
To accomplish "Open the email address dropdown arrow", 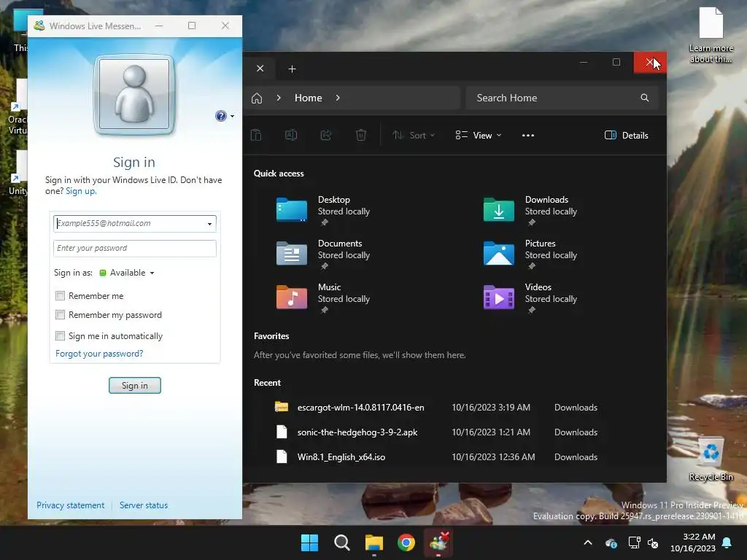I will point(209,224).
